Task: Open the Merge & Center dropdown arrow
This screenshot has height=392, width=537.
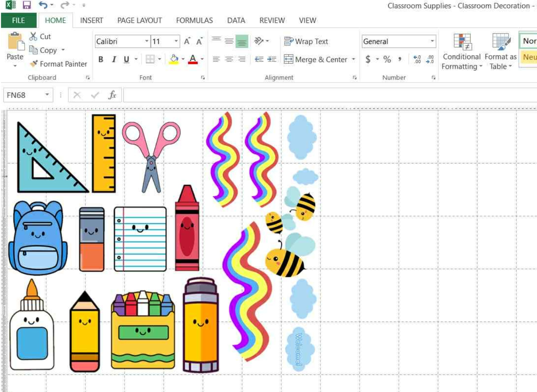Action: point(354,59)
